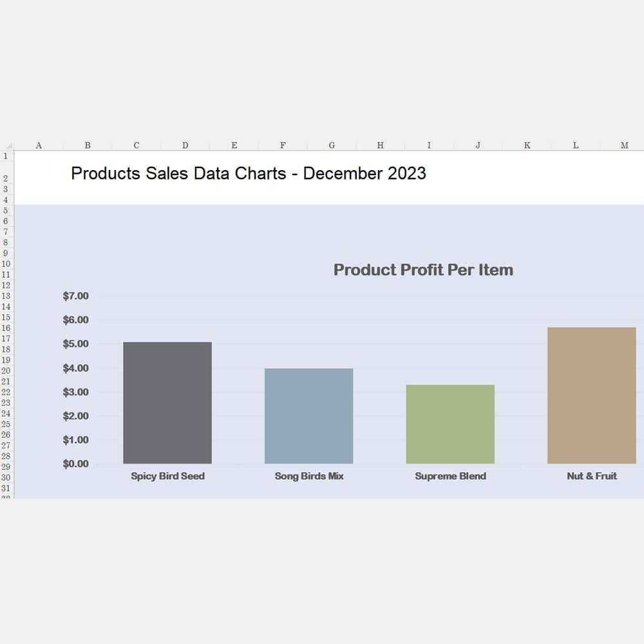Select row 29 header

click(x=6, y=467)
